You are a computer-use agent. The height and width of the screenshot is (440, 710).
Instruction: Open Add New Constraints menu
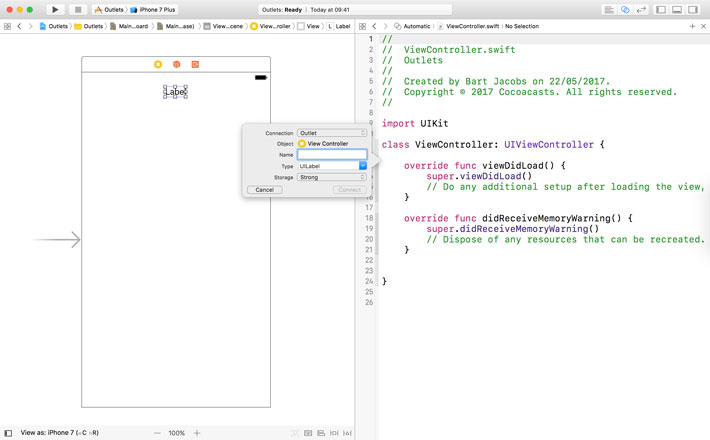click(x=334, y=433)
